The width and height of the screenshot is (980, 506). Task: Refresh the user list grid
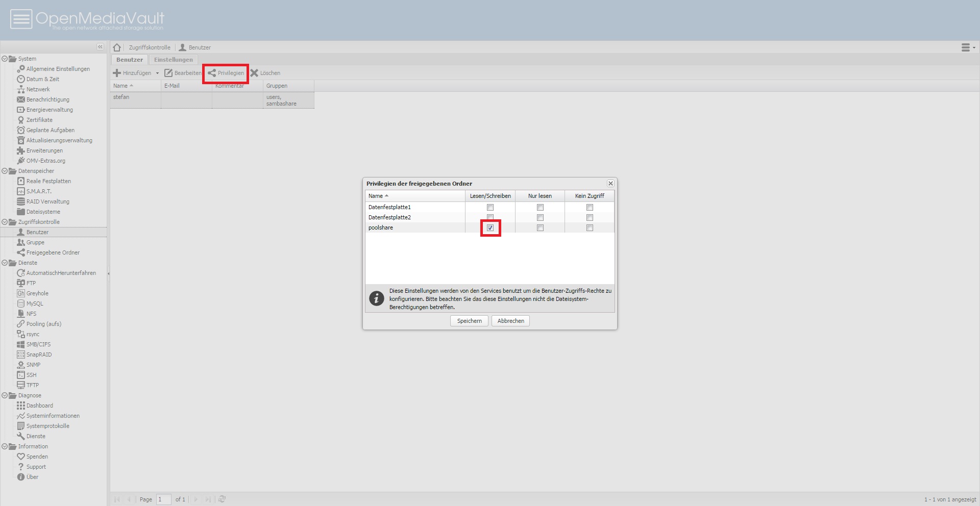click(x=222, y=499)
